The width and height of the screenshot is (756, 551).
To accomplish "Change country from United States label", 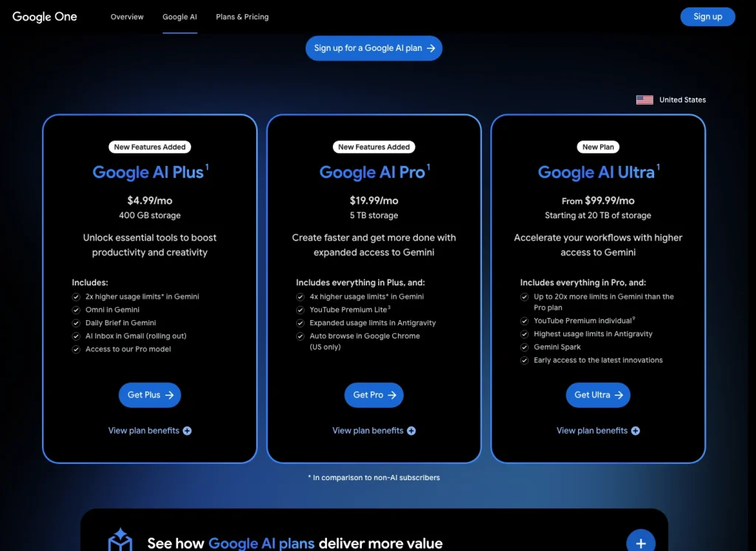I will tap(682, 100).
